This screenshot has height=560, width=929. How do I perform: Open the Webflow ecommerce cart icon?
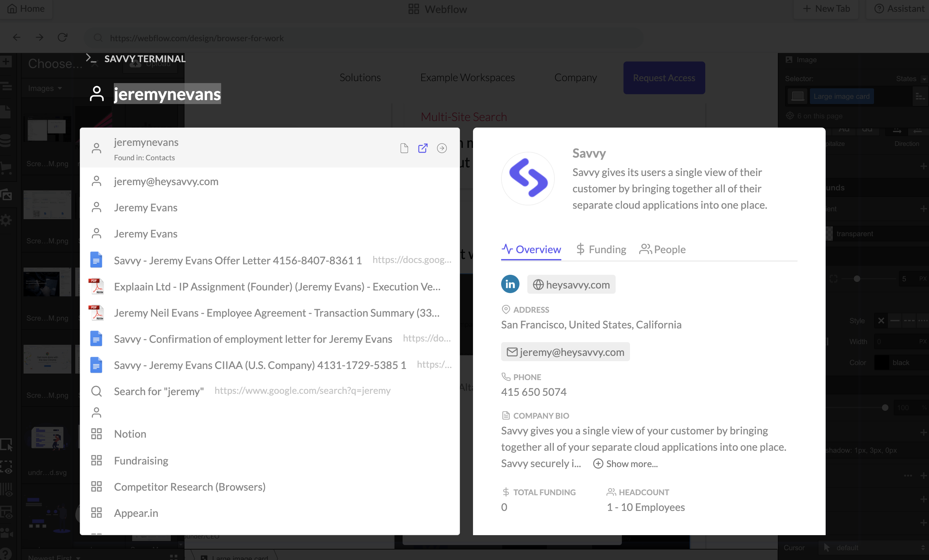6,168
